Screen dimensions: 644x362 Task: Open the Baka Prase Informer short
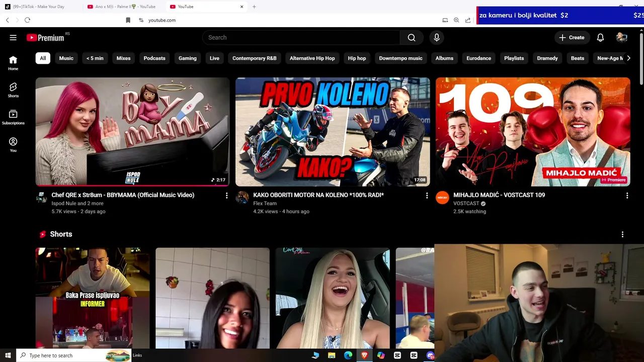(93, 298)
